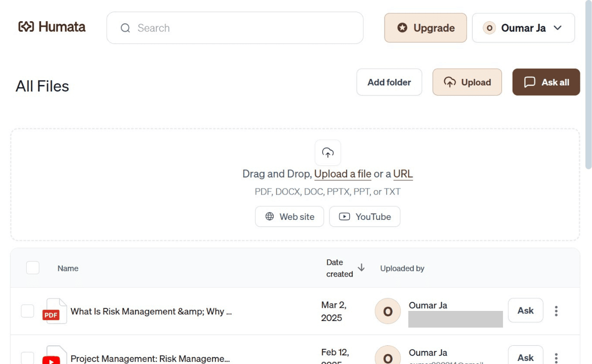Image resolution: width=592 pixels, height=364 pixels.
Task: Click the page vertical scrollbar
Action: point(588,85)
